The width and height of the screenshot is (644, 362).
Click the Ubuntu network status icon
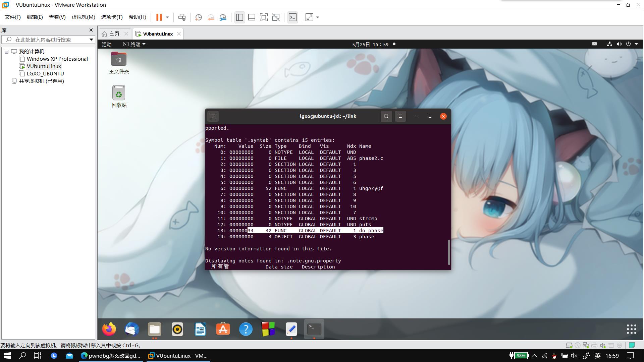(x=609, y=44)
